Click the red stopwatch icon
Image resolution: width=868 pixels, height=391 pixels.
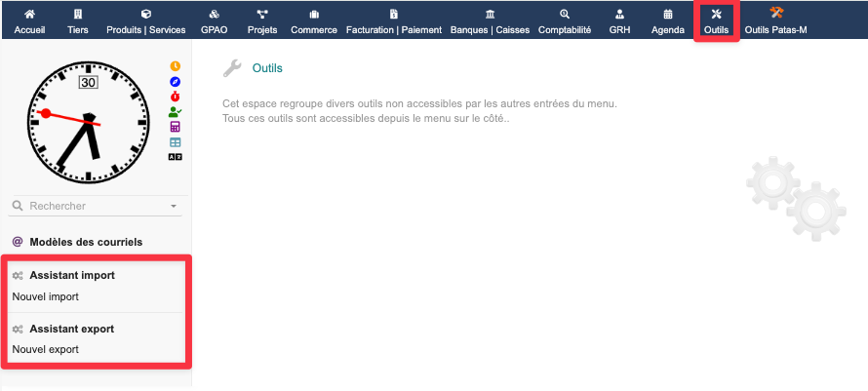point(176,97)
